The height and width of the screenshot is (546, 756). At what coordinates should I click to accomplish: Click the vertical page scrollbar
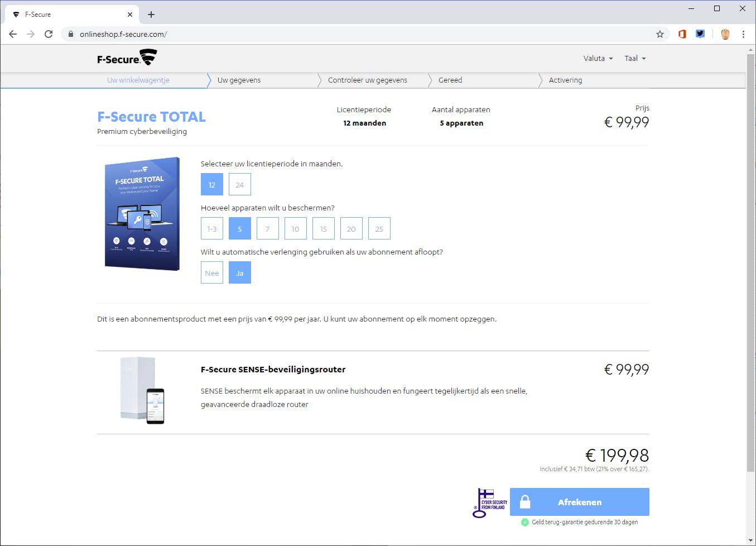pyautogui.click(x=750, y=262)
